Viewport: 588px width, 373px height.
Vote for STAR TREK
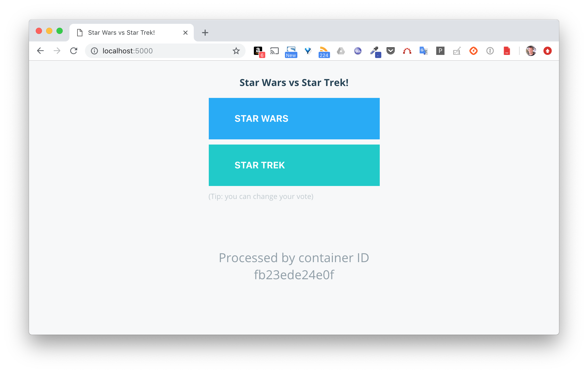(294, 165)
